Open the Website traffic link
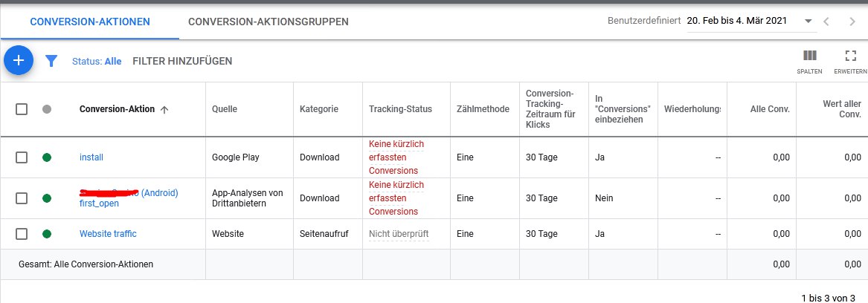Image resolution: width=868 pixels, height=303 pixels. click(108, 234)
